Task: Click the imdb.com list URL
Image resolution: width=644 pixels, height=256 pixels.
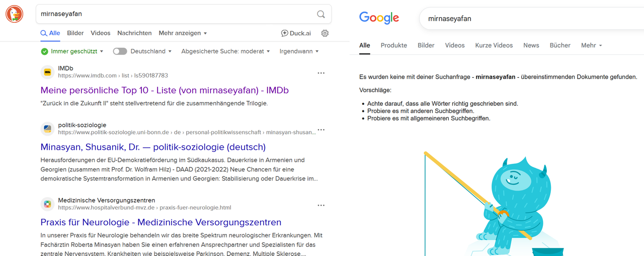Action: click(x=113, y=76)
